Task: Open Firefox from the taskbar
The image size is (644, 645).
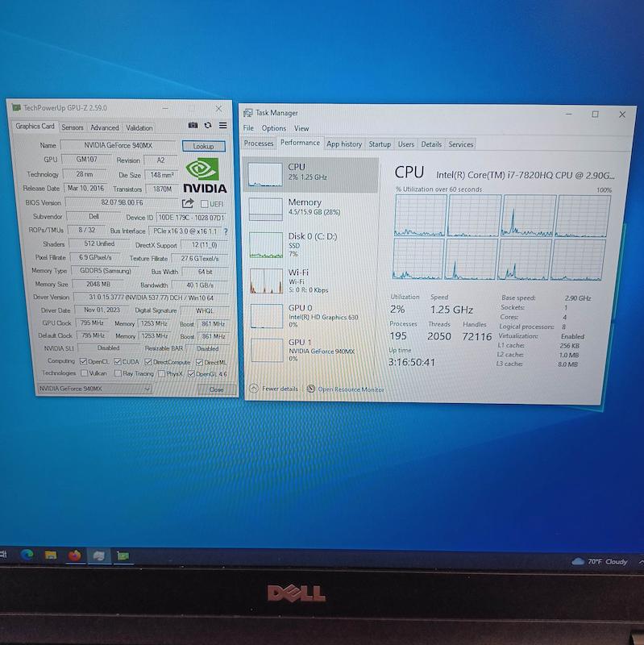Action: (75, 556)
